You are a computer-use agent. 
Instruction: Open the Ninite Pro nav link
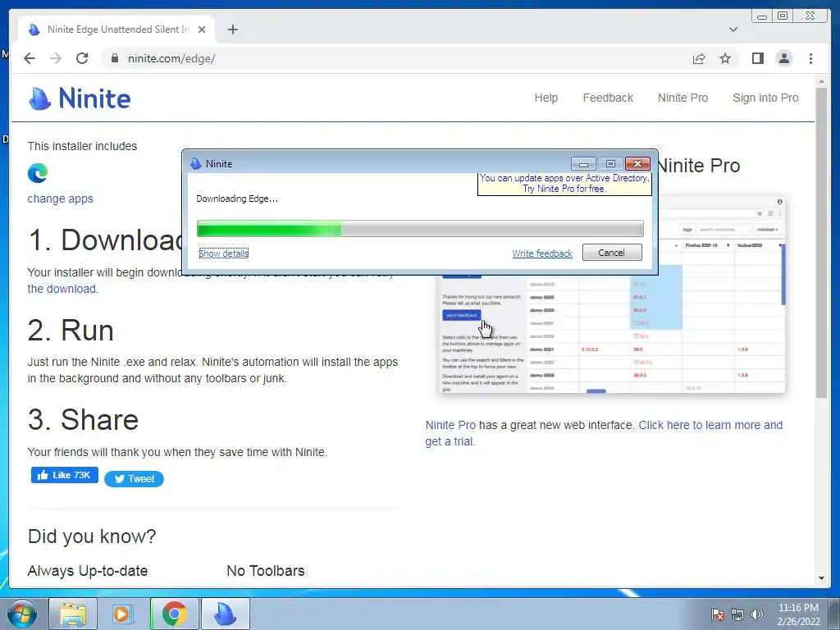tap(682, 98)
